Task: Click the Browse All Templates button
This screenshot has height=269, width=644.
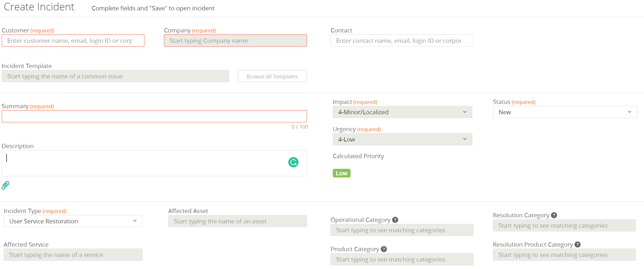Action: [x=272, y=76]
